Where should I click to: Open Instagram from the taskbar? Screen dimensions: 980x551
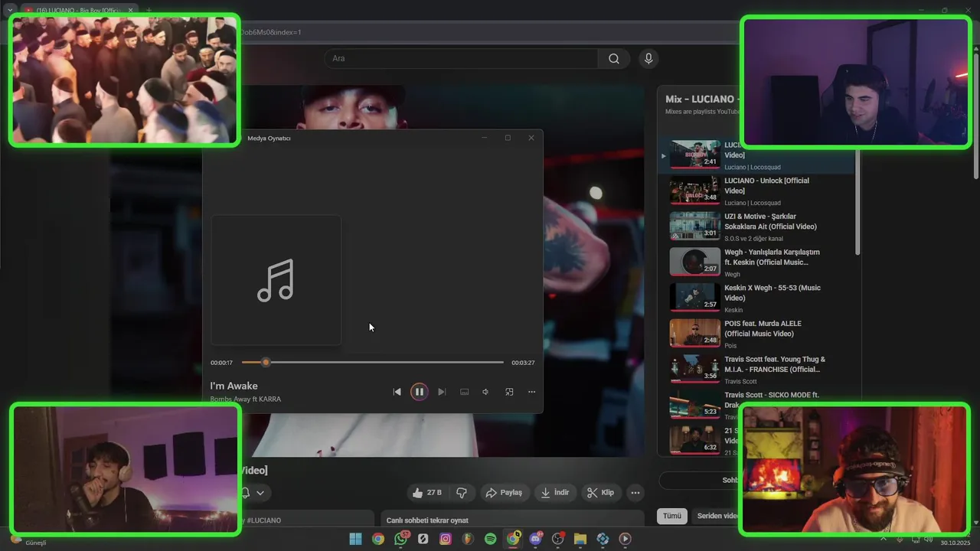[x=446, y=539]
